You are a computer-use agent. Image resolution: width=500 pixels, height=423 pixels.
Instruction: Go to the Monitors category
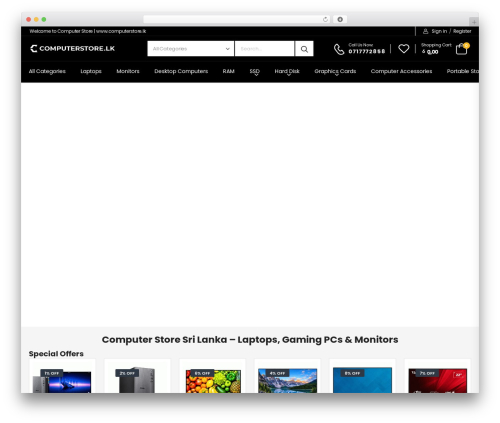coord(128,71)
